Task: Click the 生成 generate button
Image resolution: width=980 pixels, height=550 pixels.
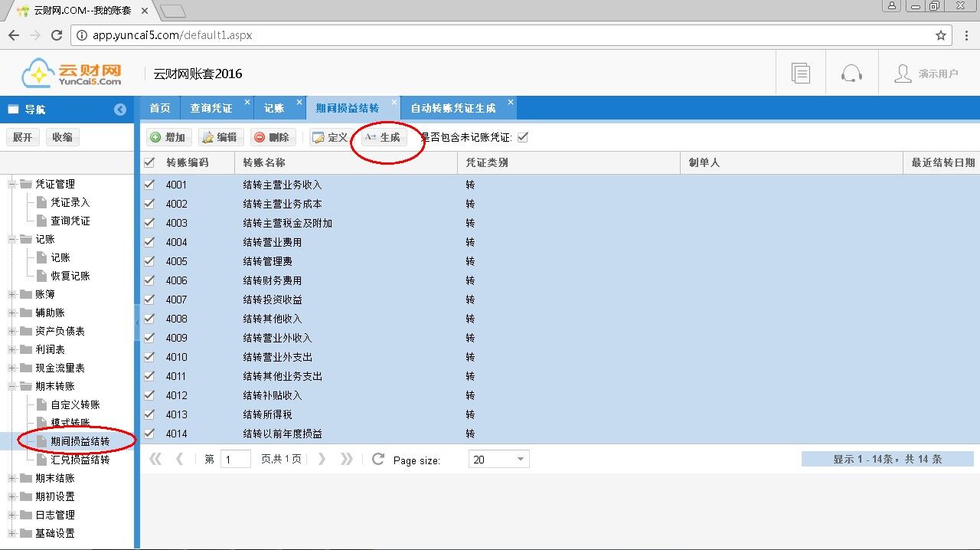Action: pos(383,137)
